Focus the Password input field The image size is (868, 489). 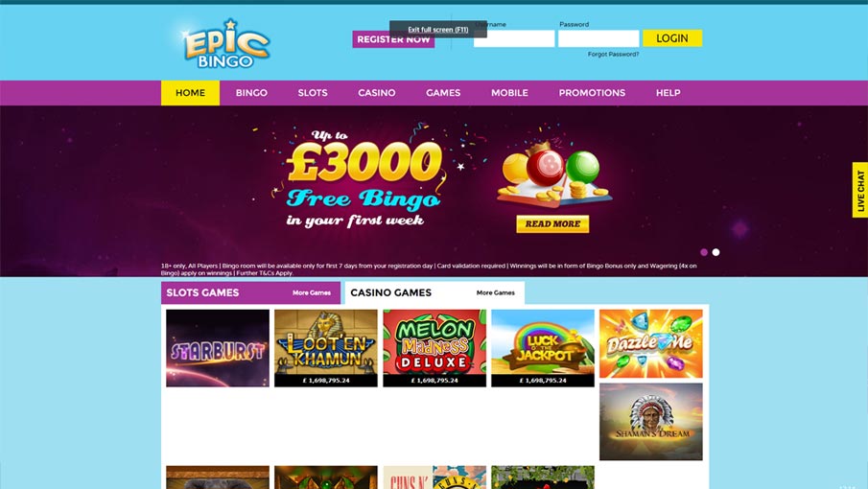coord(598,38)
